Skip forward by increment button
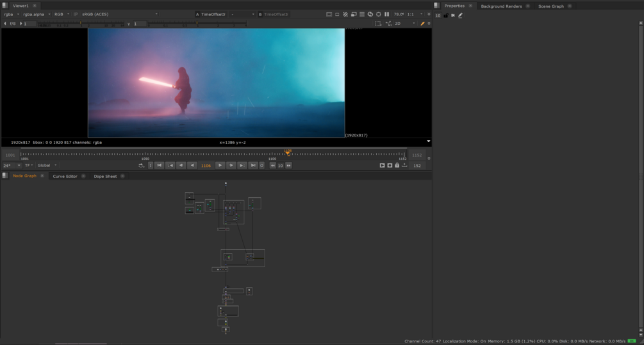This screenshot has height=345, width=644. 289,166
